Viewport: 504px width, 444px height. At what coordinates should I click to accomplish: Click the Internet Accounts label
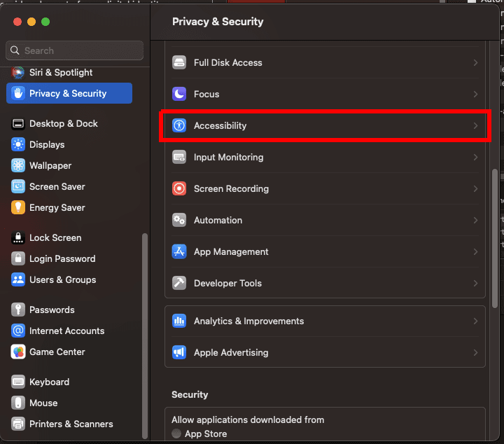(x=67, y=331)
